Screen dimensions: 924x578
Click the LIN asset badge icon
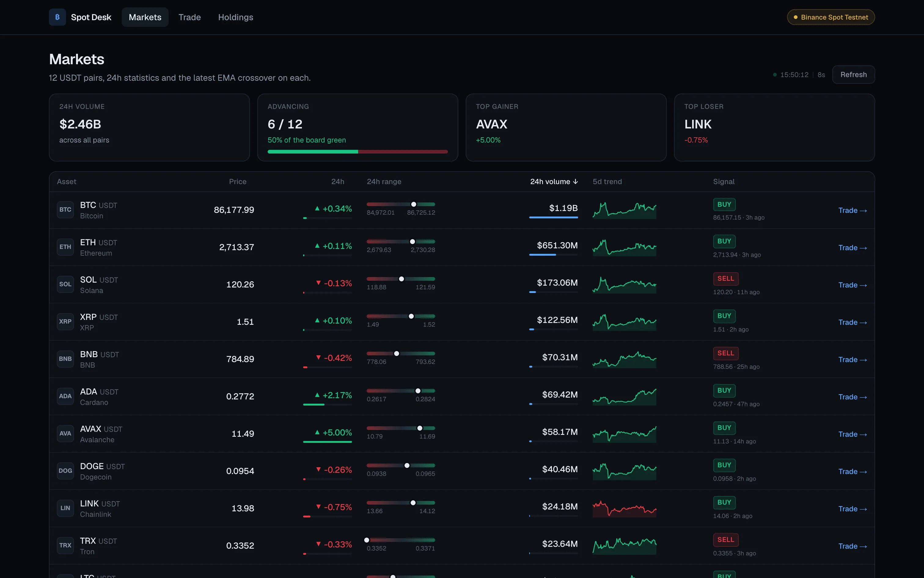pyautogui.click(x=65, y=508)
